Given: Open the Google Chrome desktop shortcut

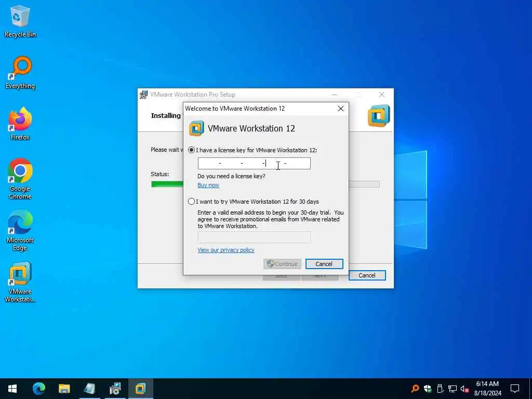Looking at the screenshot, I should [20, 179].
